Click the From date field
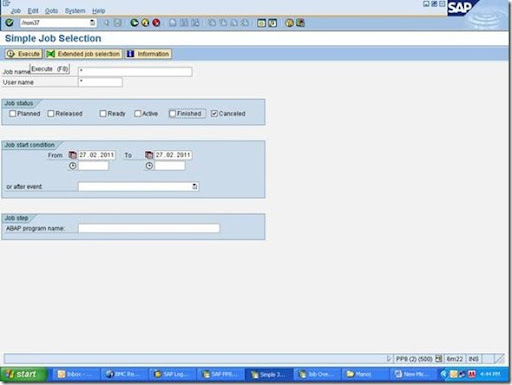512x385 pixels. coord(97,155)
